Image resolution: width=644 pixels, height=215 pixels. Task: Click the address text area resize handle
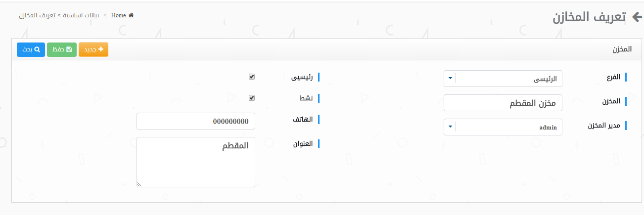click(139, 184)
